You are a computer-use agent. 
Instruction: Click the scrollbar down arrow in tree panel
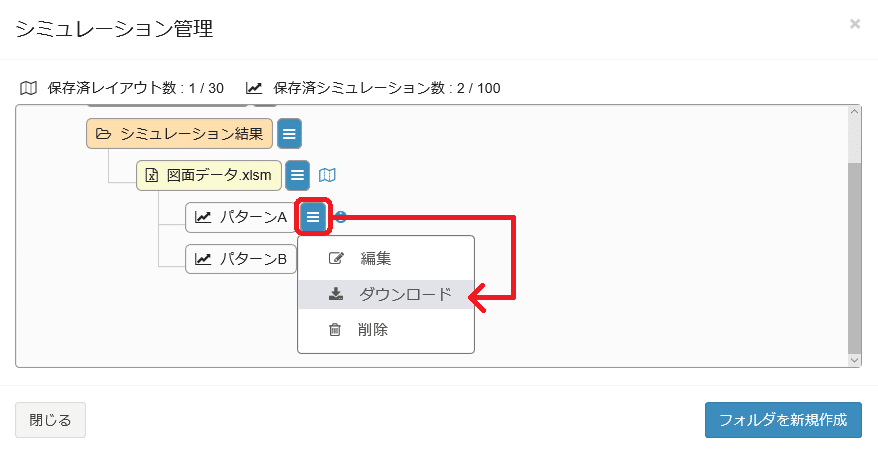(x=854, y=360)
